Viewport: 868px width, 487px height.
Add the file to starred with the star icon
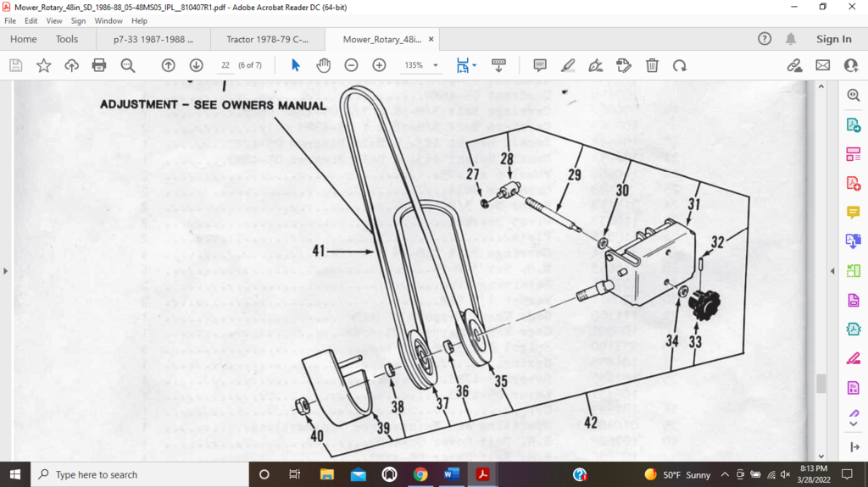tap(44, 65)
